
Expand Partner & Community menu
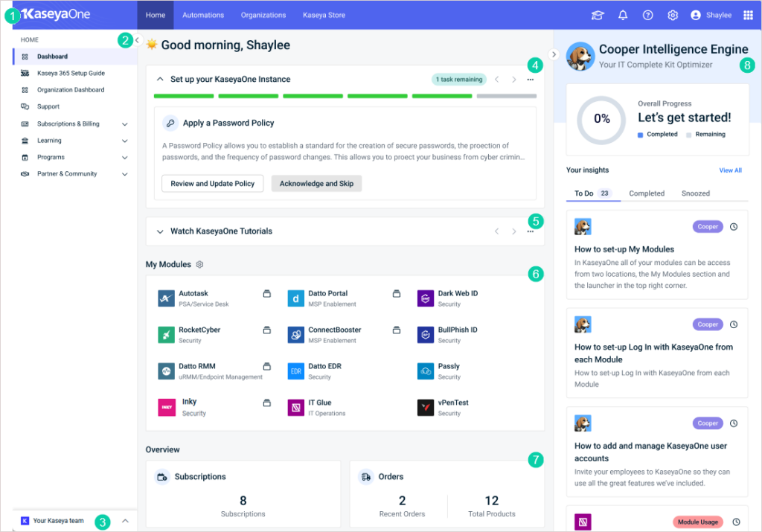(124, 173)
